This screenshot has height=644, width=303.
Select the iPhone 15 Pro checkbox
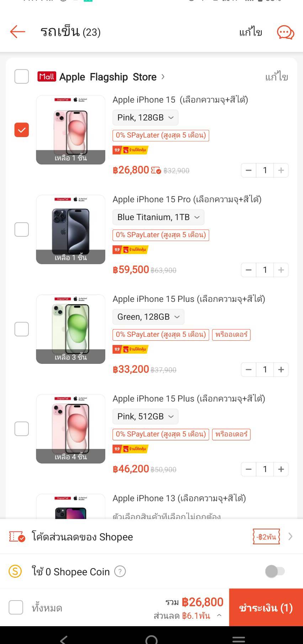pos(22,230)
